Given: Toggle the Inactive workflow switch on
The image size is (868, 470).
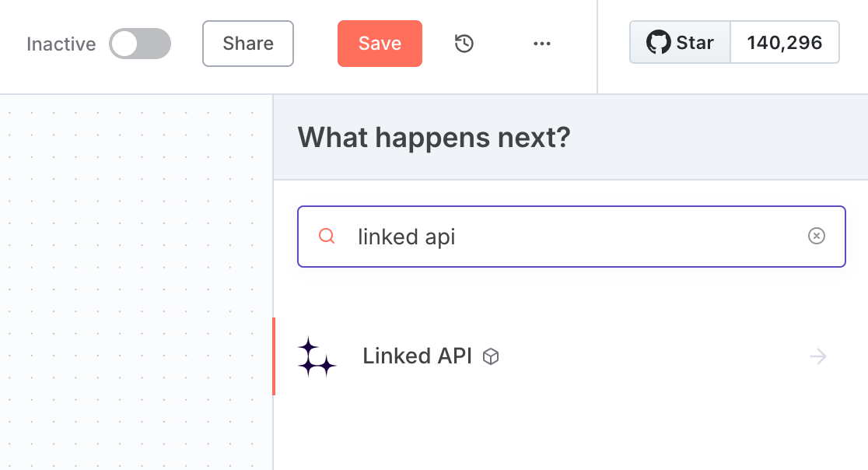Looking at the screenshot, I should point(140,44).
